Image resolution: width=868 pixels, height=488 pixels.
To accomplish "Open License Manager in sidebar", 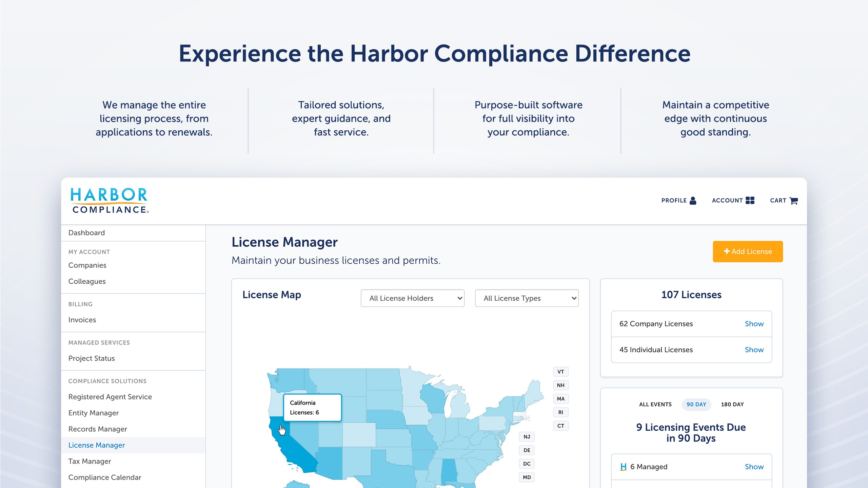I will (97, 445).
